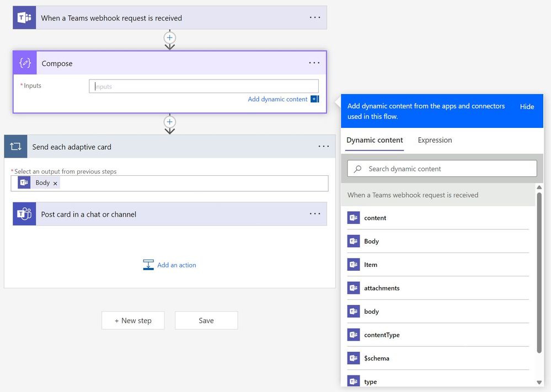Click Teams icon beside lowercase body item
The height and width of the screenshot is (392, 551).
tap(354, 311)
